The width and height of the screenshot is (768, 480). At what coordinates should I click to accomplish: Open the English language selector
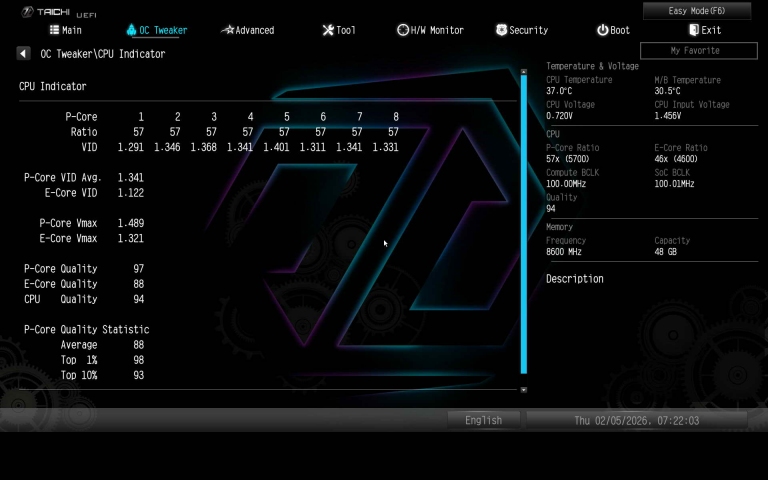[483, 420]
